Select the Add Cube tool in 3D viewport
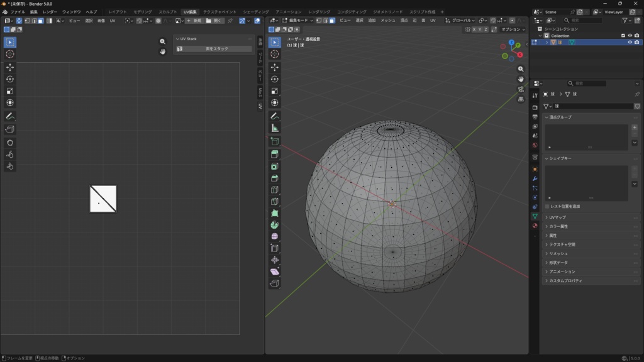 [275, 141]
